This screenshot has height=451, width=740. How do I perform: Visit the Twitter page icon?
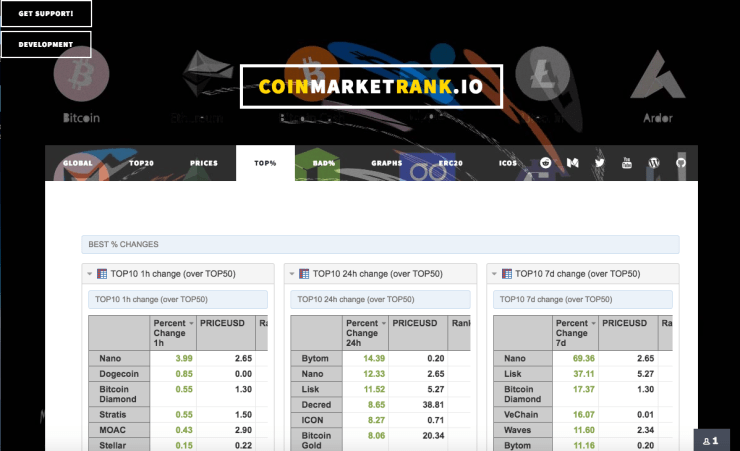pos(600,163)
